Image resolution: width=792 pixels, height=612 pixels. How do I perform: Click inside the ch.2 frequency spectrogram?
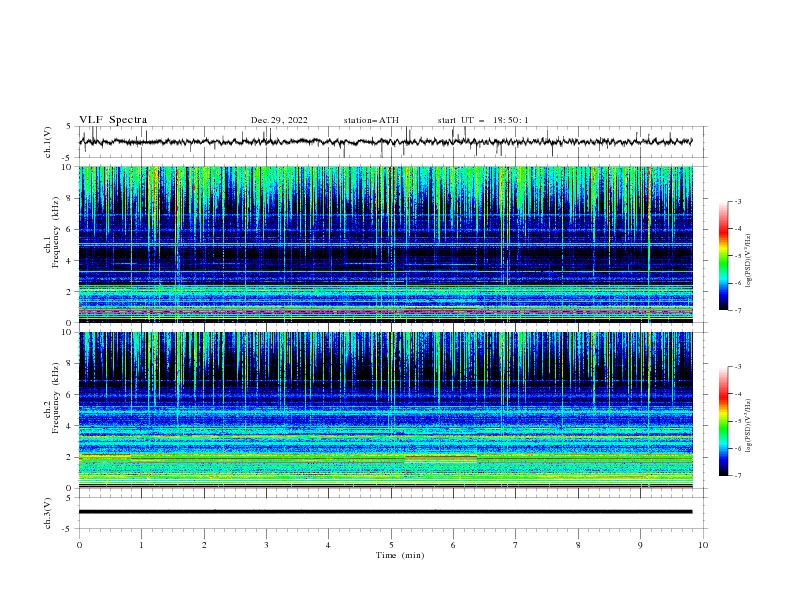[386, 410]
